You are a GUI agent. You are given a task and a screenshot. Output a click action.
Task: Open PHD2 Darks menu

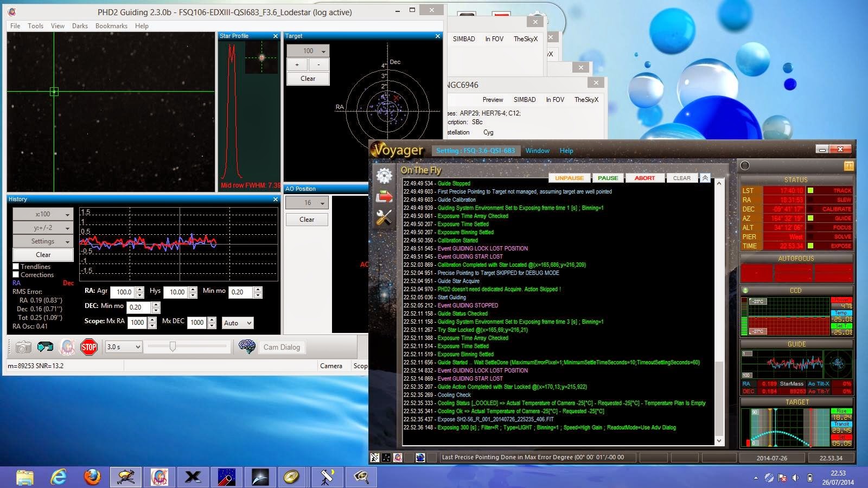(x=80, y=26)
